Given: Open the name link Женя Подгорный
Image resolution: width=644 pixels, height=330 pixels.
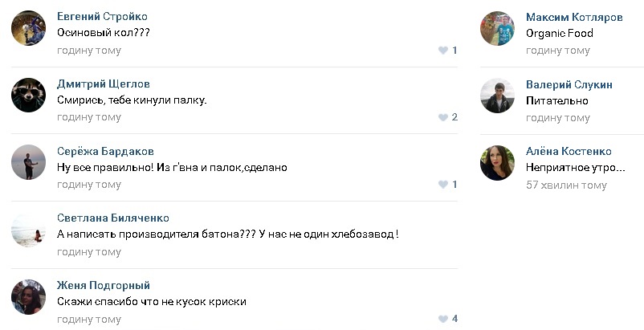Looking at the screenshot, I should click(104, 286).
